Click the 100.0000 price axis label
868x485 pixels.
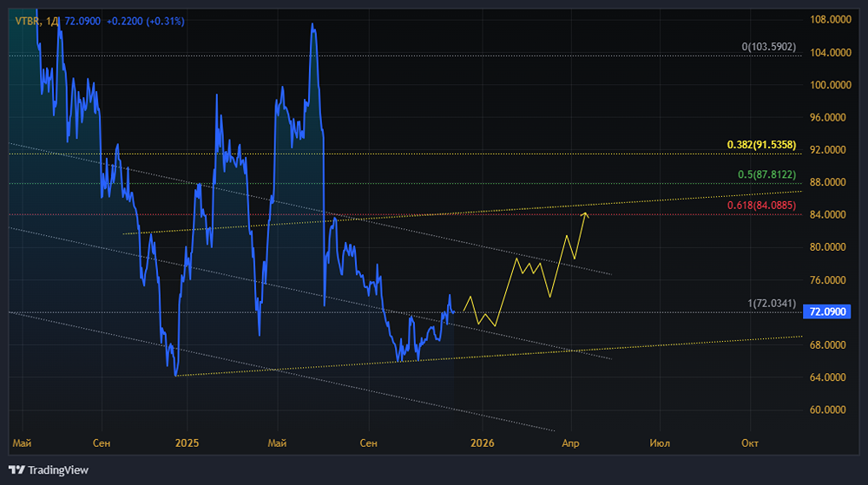click(x=830, y=85)
